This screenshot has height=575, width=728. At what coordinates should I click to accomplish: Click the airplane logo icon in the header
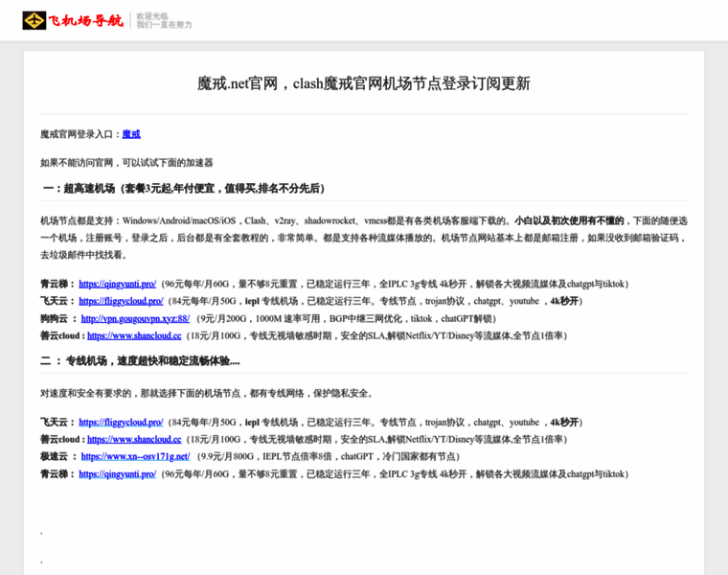click(34, 20)
